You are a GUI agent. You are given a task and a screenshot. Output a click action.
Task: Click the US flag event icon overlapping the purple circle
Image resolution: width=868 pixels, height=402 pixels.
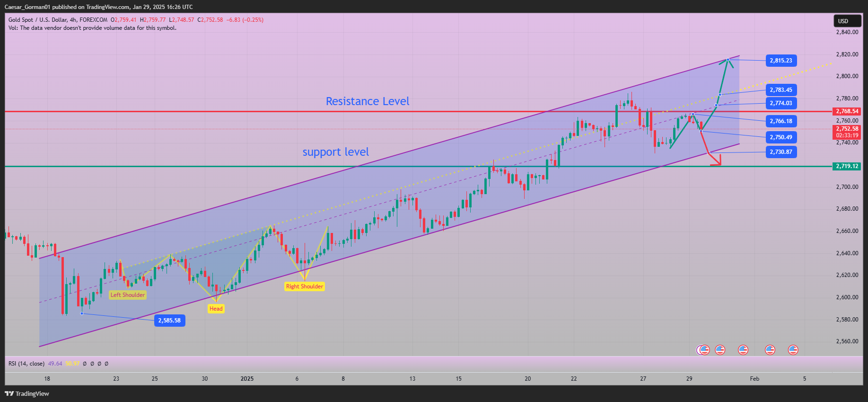pos(704,350)
